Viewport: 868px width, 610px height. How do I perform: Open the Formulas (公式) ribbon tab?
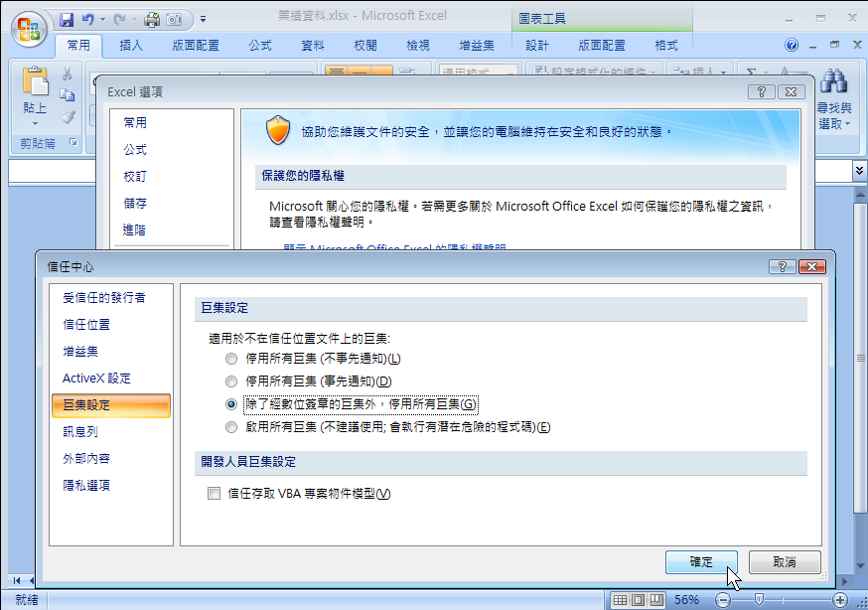tap(259, 46)
